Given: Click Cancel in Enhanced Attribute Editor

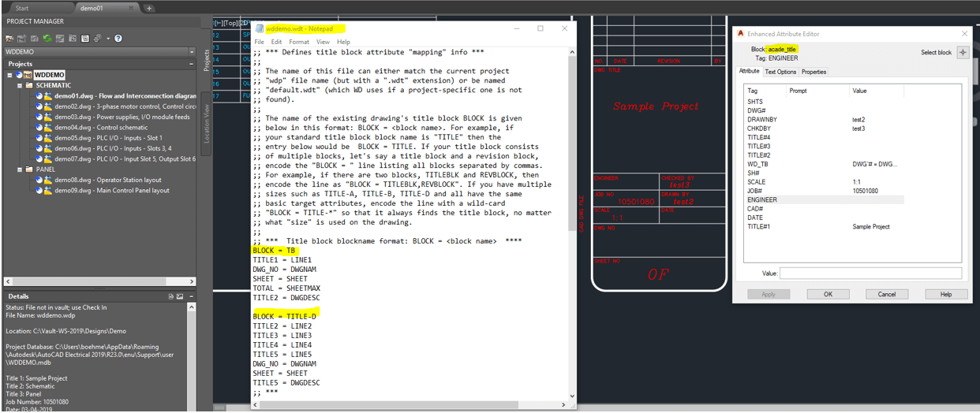Looking at the screenshot, I should pos(887,294).
